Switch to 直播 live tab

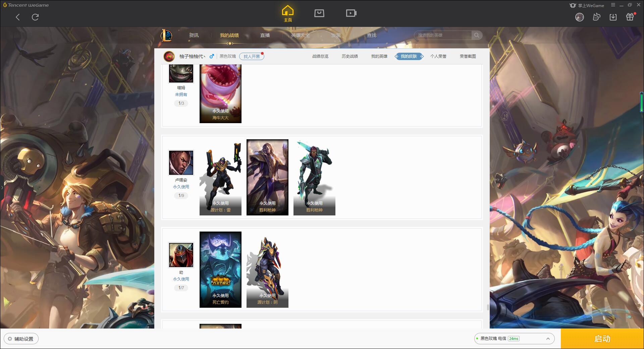point(265,35)
